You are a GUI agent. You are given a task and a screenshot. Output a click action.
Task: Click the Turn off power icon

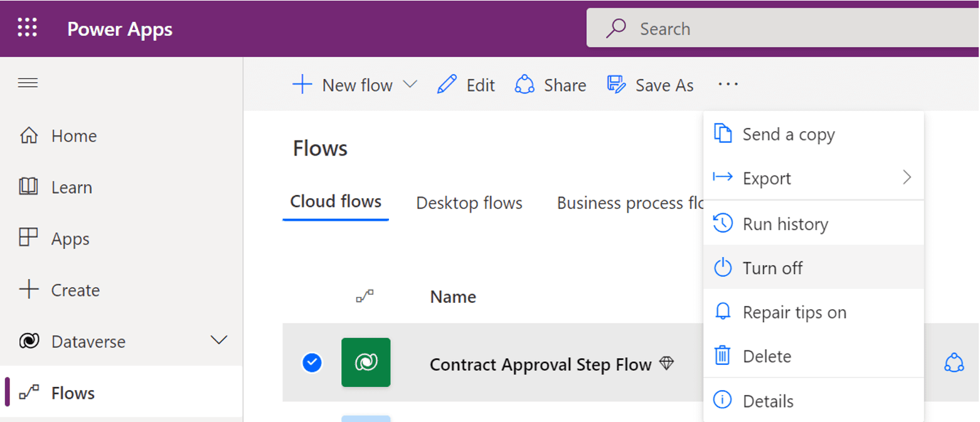coord(723,268)
